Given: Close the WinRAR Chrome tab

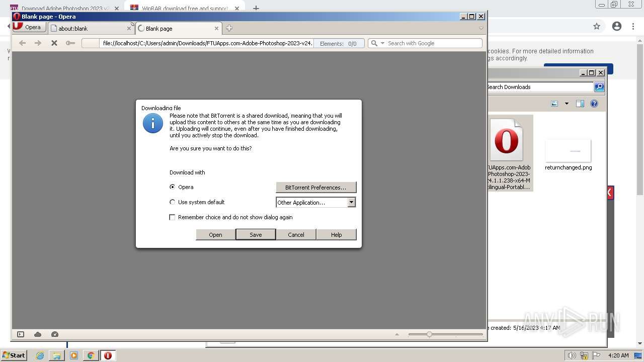Looking at the screenshot, I should point(236,9).
